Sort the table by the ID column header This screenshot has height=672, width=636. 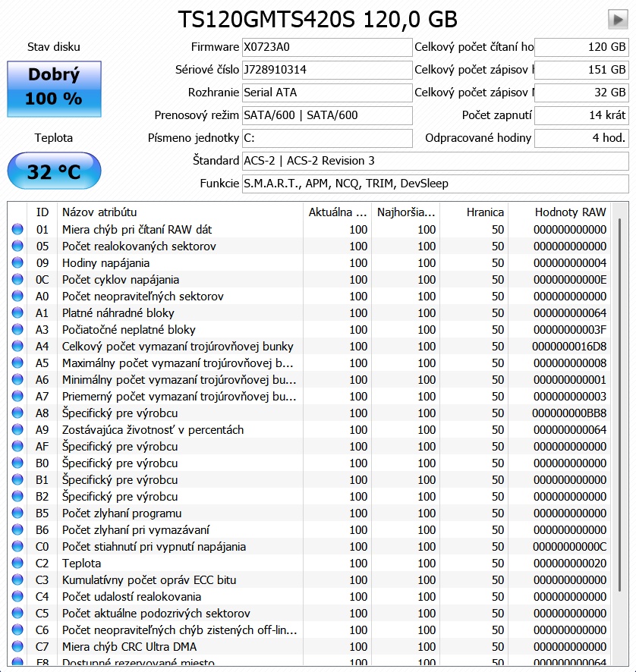tap(42, 212)
